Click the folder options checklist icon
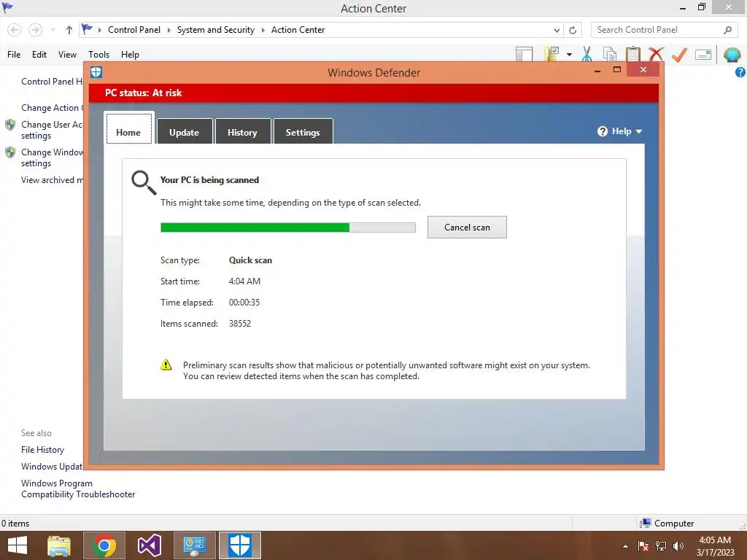 [x=551, y=54]
